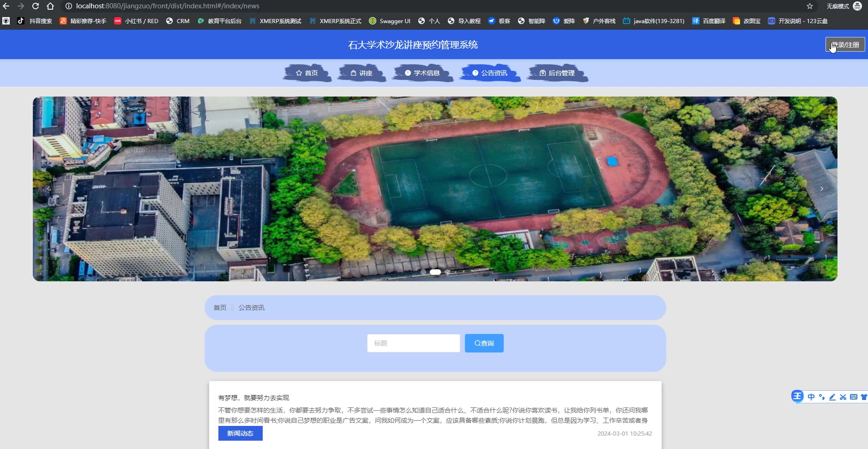Viewport: 868px width, 449px height.
Task: Open the java软件(139-3281) bookmark
Action: point(654,21)
